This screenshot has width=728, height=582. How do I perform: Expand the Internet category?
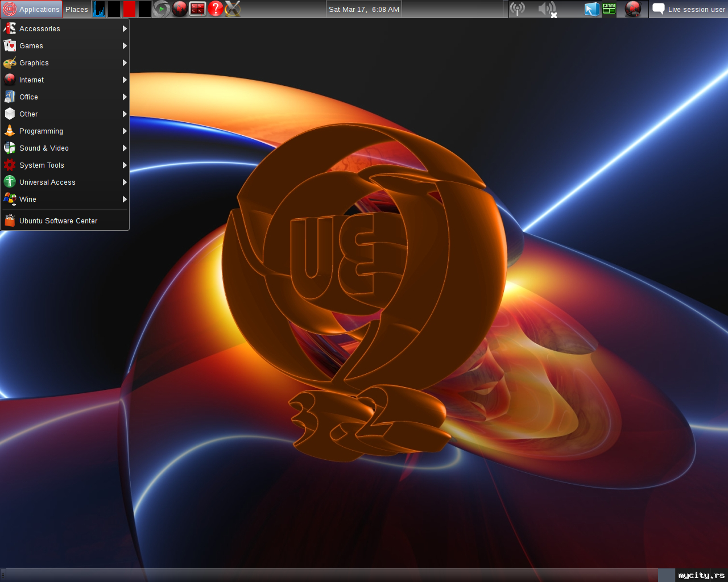(x=65, y=80)
